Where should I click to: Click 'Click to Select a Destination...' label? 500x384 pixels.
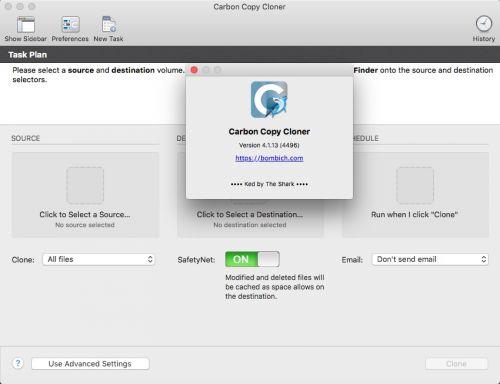click(x=250, y=214)
